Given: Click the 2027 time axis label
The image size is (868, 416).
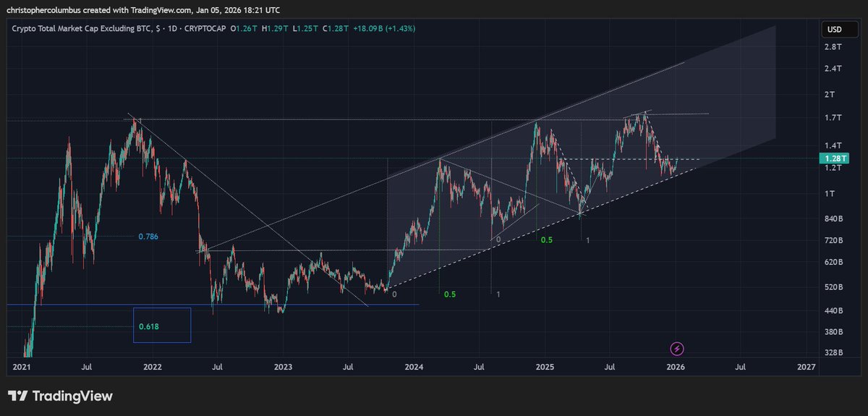Looking at the screenshot, I should tap(806, 367).
